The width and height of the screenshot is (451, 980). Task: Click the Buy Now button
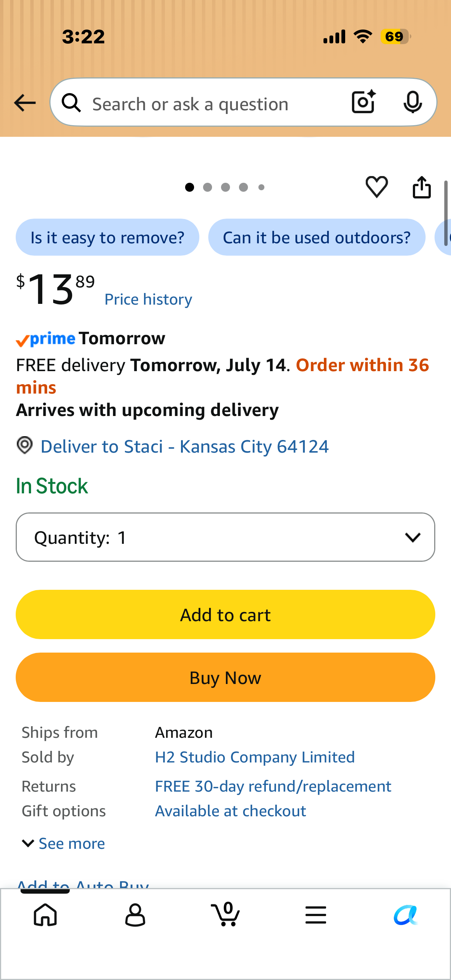click(x=225, y=677)
